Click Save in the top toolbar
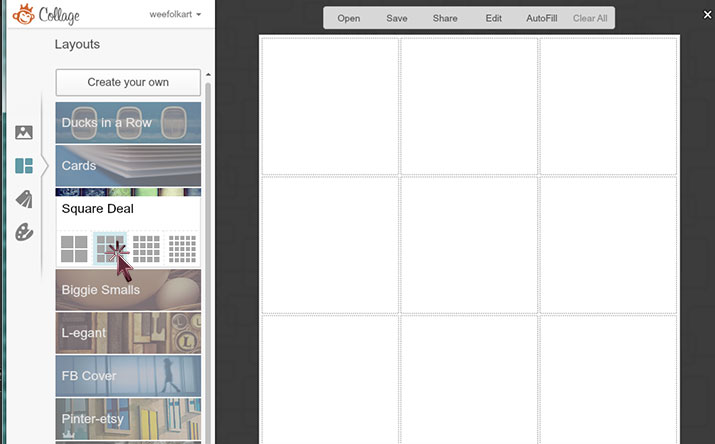The width and height of the screenshot is (715, 444). 397,18
